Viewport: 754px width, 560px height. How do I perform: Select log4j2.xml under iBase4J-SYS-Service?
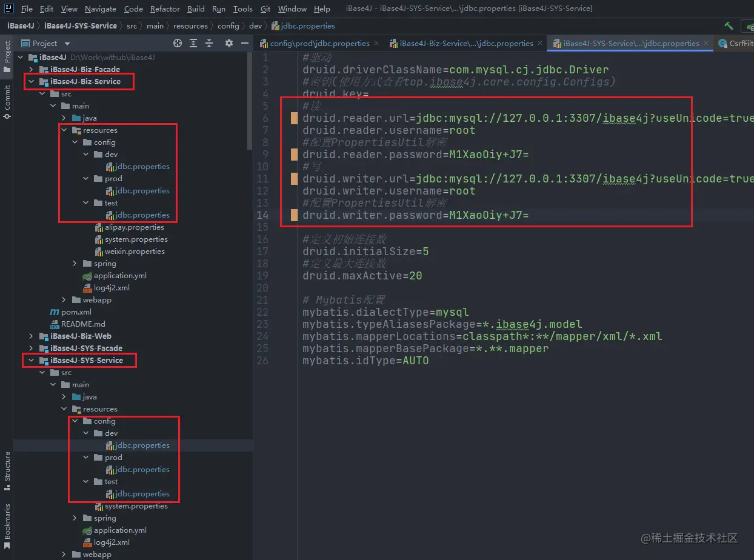click(x=112, y=542)
